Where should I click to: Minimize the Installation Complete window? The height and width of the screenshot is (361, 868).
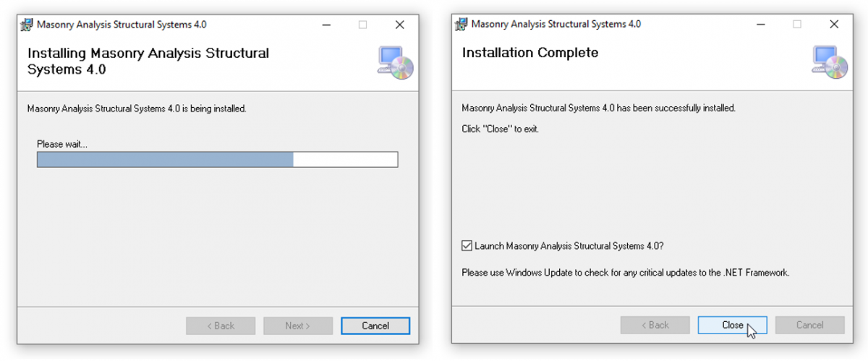(x=760, y=24)
